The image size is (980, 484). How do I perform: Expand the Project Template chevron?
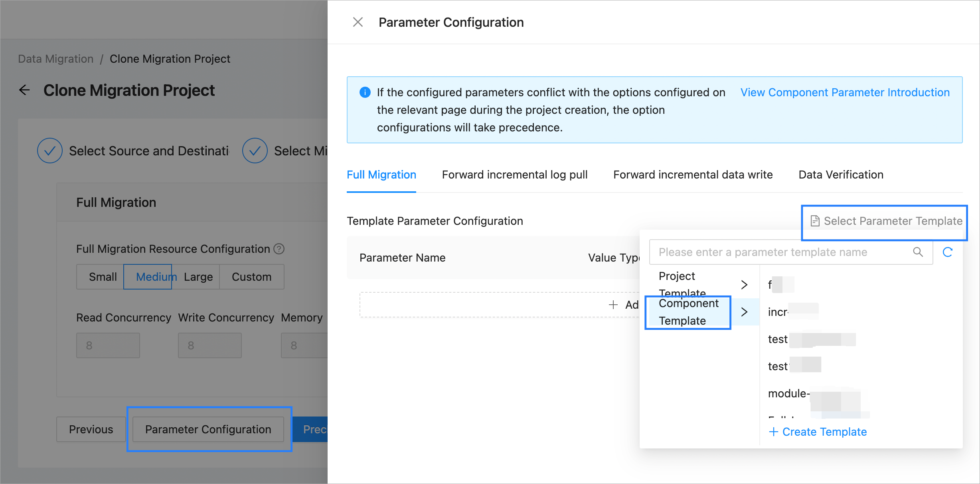click(744, 285)
